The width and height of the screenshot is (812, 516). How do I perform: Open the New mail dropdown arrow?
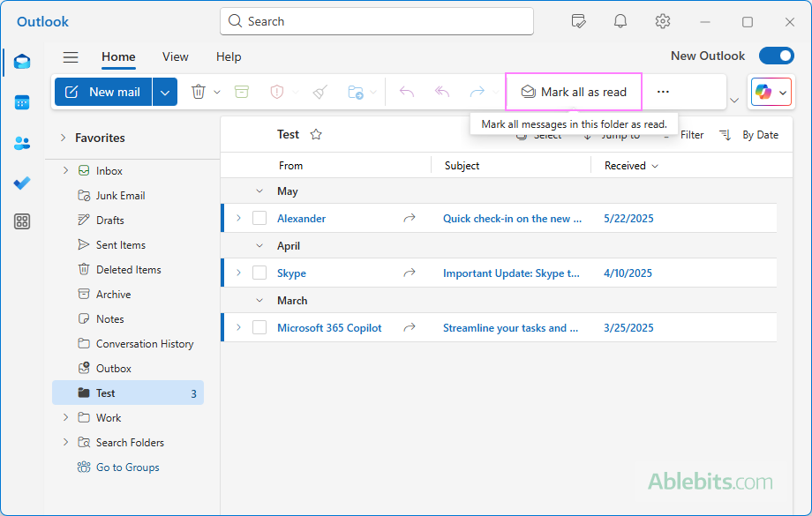(165, 92)
